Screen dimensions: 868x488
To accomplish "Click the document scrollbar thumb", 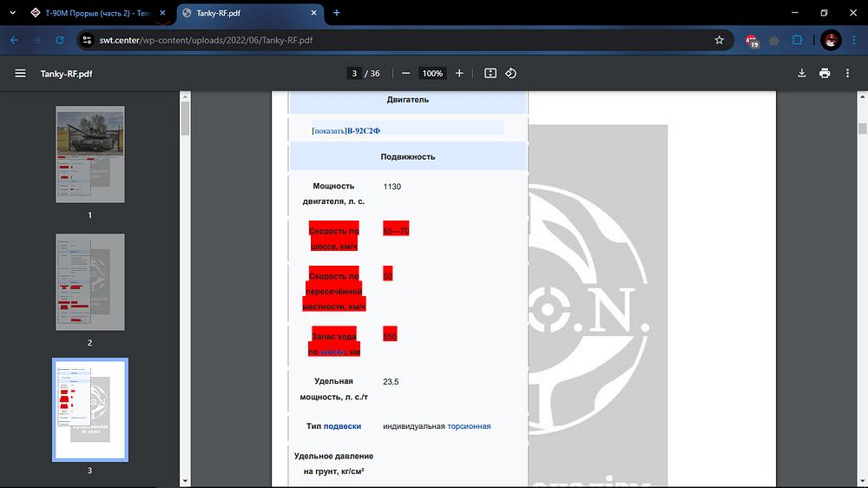I will [863, 129].
